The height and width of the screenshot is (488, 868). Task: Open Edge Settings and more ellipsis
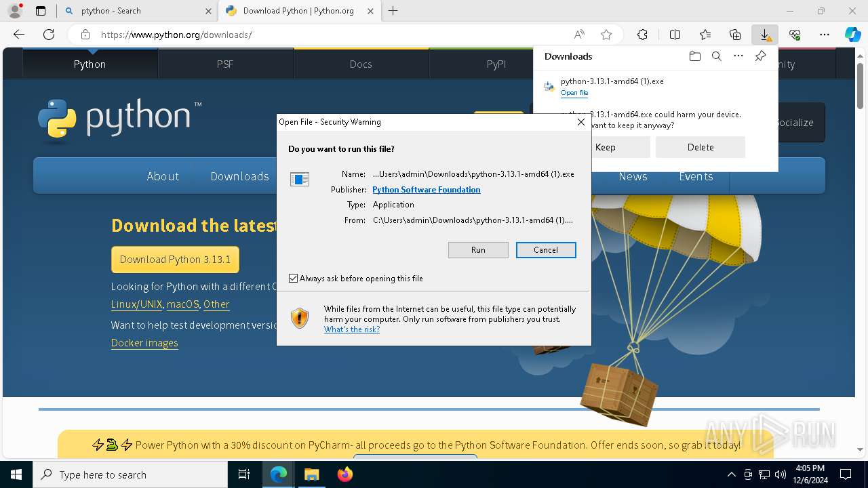coord(825,35)
